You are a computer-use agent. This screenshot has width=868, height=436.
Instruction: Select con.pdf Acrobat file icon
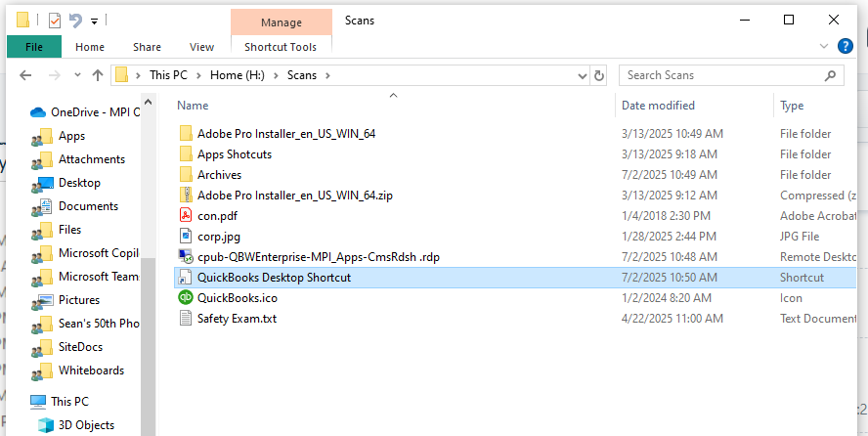click(x=186, y=215)
